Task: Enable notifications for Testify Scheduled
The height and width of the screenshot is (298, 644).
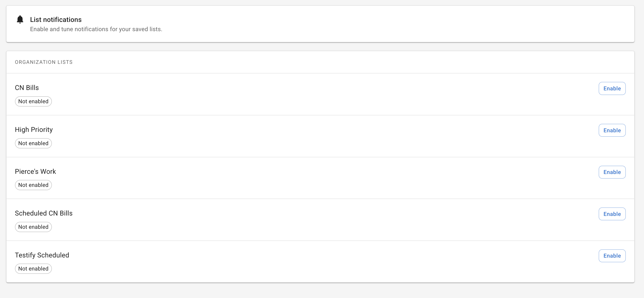Action: coord(612,256)
